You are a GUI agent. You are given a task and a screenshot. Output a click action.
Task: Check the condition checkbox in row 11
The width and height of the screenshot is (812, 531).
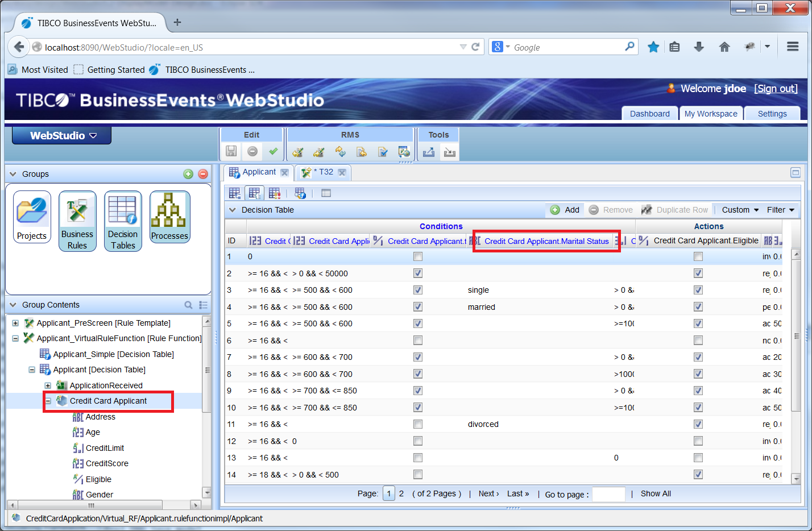pyautogui.click(x=418, y=424)
